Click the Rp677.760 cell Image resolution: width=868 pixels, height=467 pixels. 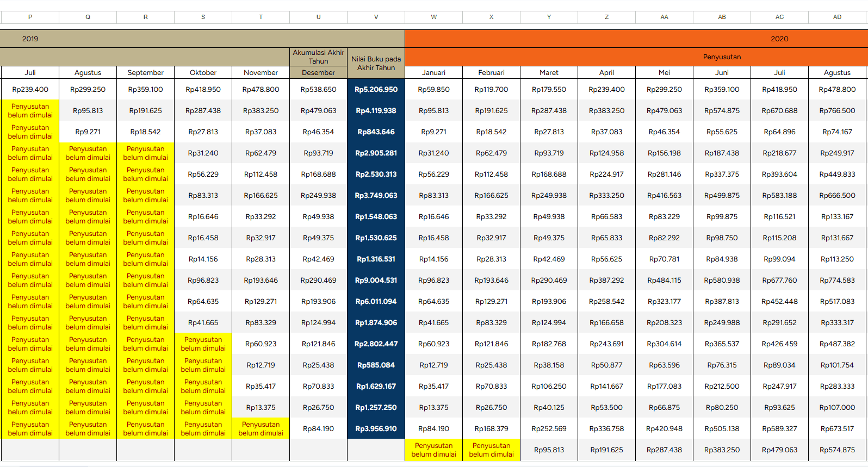pos(779,280)
